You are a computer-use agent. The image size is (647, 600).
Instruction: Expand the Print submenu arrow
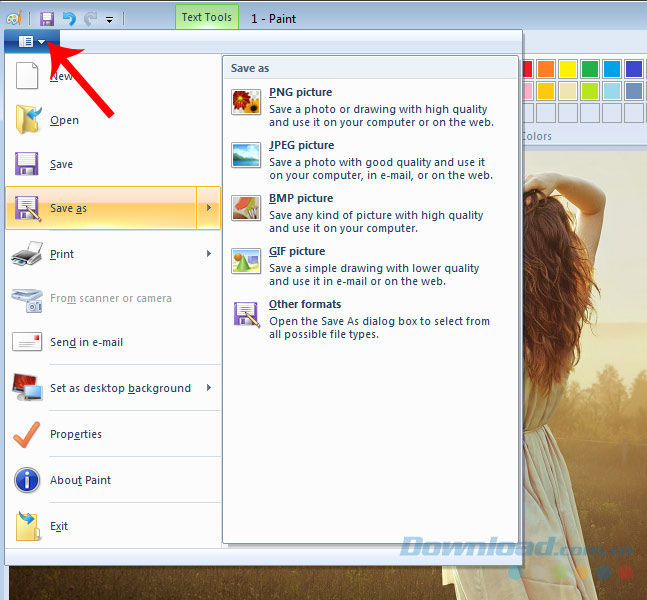(209, 254)
